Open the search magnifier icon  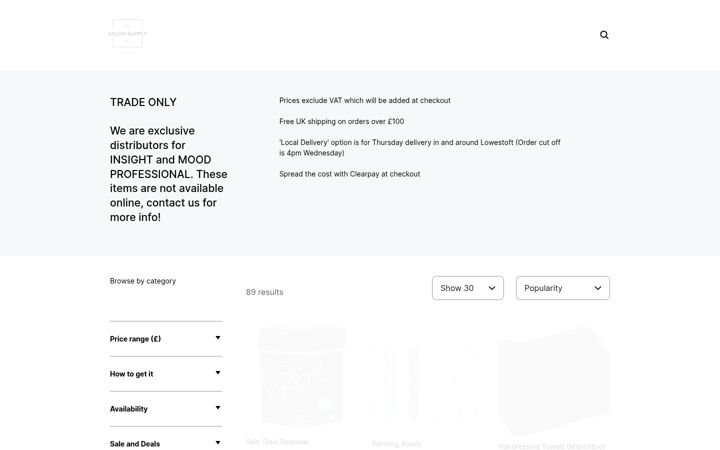tap(604, 35)
